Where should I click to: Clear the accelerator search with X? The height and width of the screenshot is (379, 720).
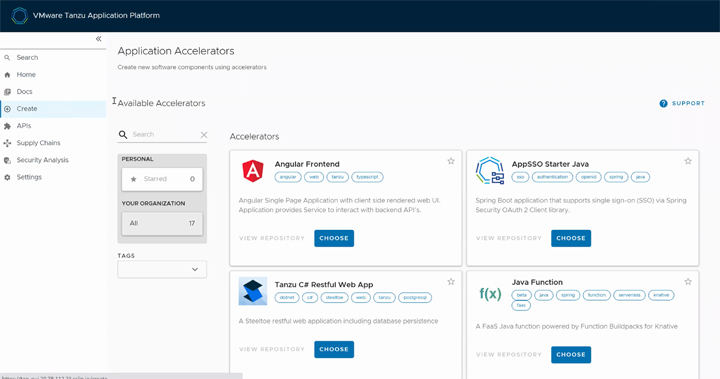pos(204,135)
